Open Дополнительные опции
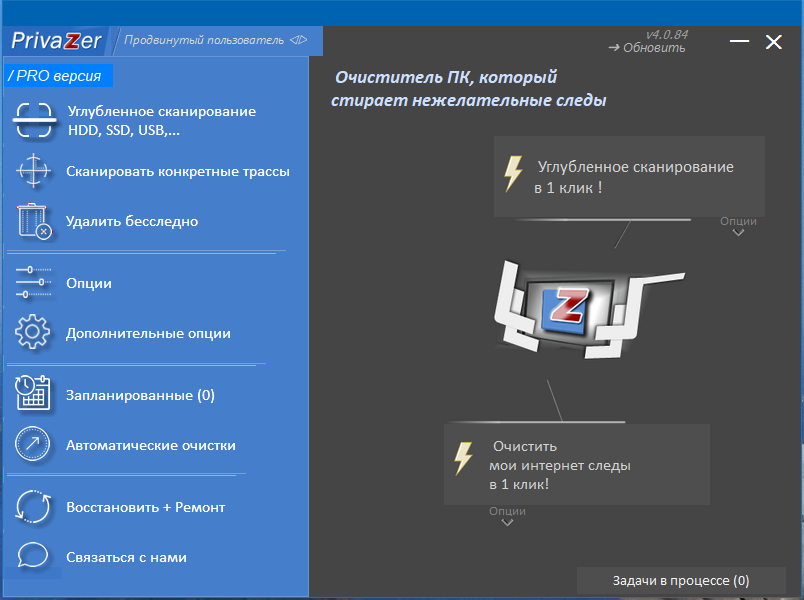 pos(148,333)
